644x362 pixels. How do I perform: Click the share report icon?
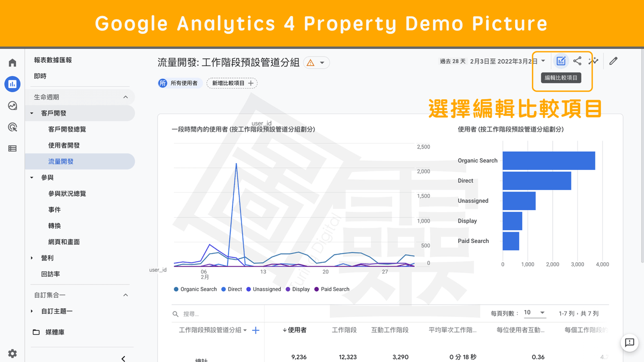[577, 61]
